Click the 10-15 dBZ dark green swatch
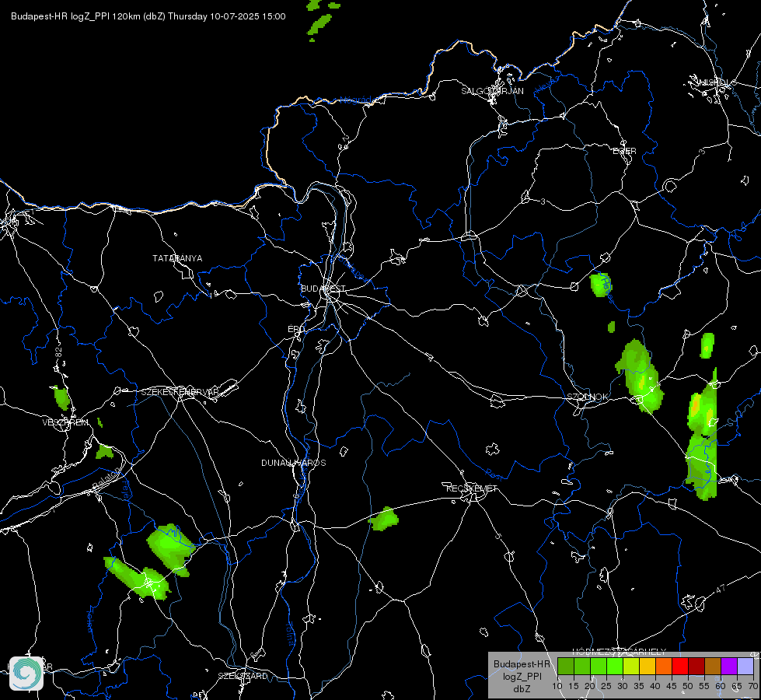Viewport: 761px width, 700px height. pyautogui.click(x=566, y=666)
